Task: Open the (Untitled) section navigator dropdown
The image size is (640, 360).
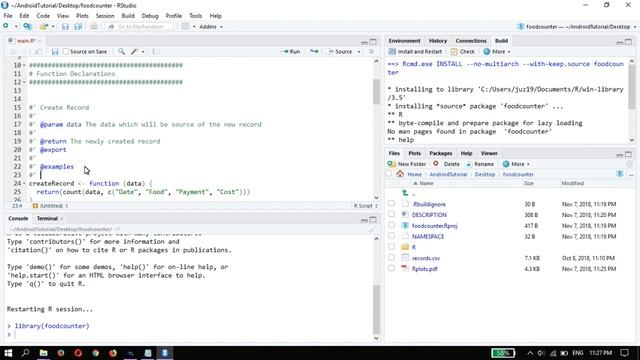Action: pyautogui.click(x=50, y=206)
